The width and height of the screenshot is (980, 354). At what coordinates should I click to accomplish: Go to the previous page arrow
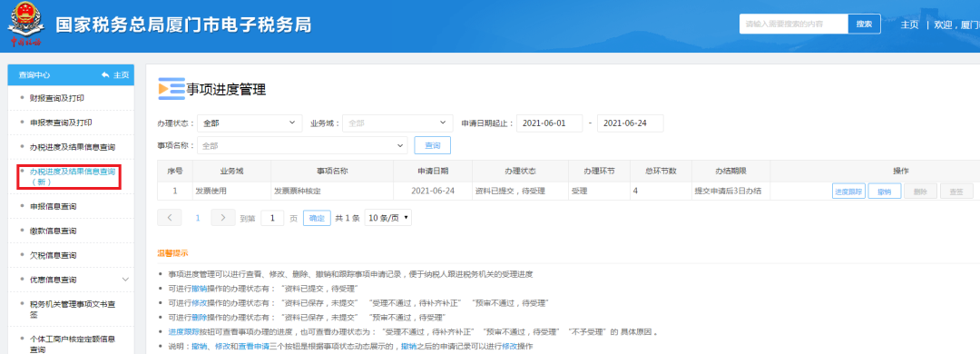(170, 218)
